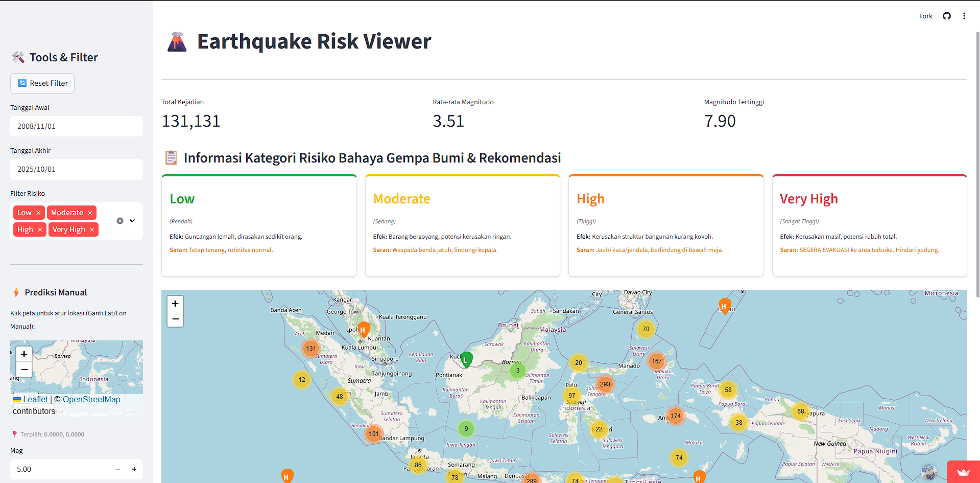980x483 pixels.
Task: Zoom in on the main map
Action: 175,304
